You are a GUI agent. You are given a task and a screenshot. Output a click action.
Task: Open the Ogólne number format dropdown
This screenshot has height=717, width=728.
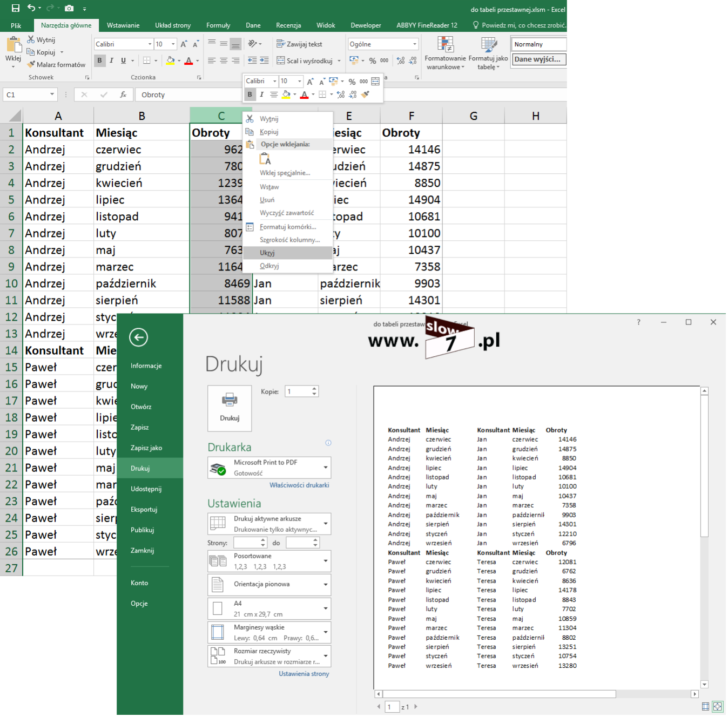coord(415,44)
